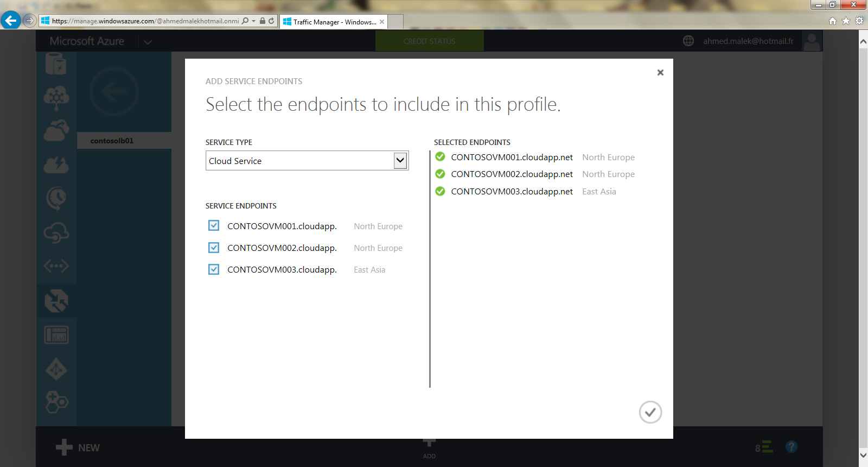868x467 pixels.
Task: Open the help question mark icon
Action: 792,447
